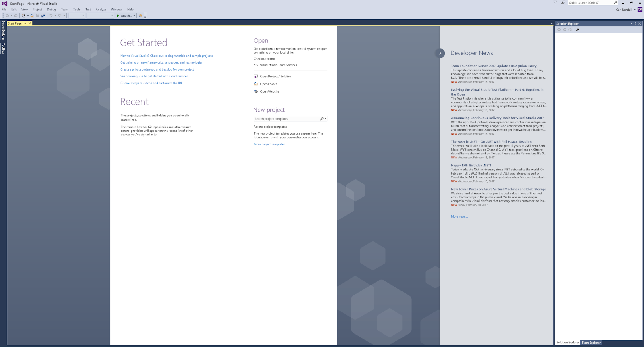The height and width of the screenshot is (347, 644).
Task: Click the New Project toolbar icon
Action: click(x=24, y=16)
